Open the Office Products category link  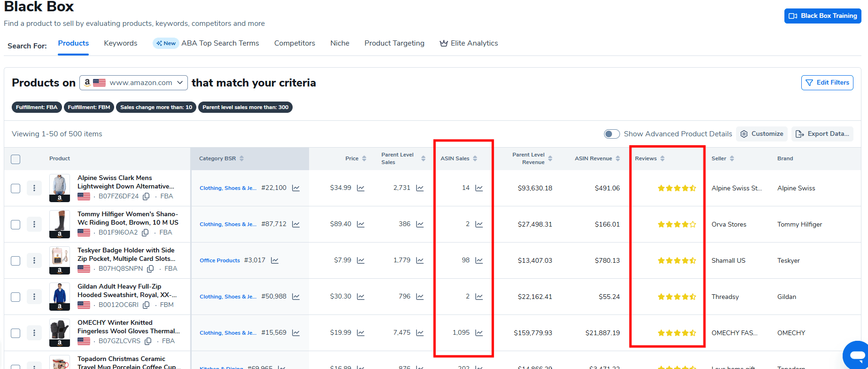(220, 260)
